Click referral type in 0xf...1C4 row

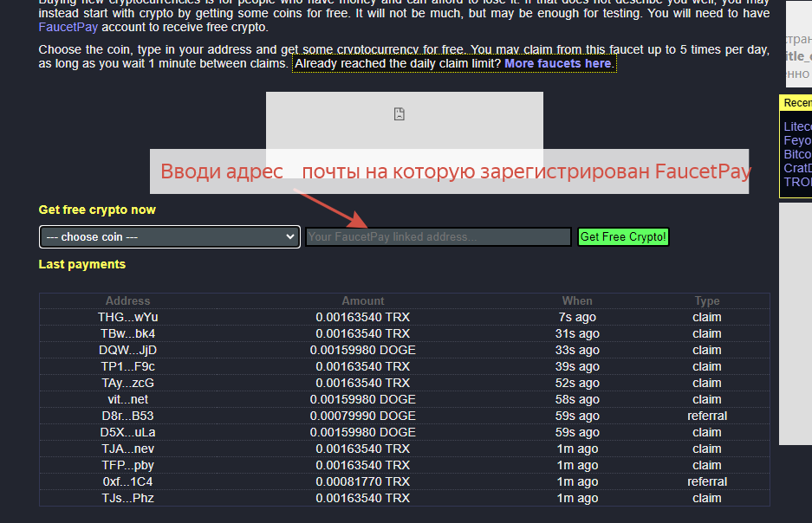tap(707, 481)
